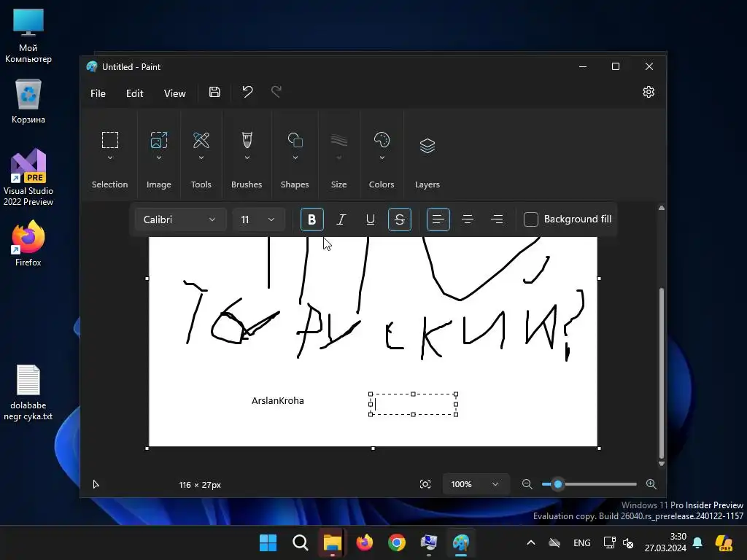The width and height of the screenshot is (747, 560).
Task: Click the fit to window icon
Action: 425,484
